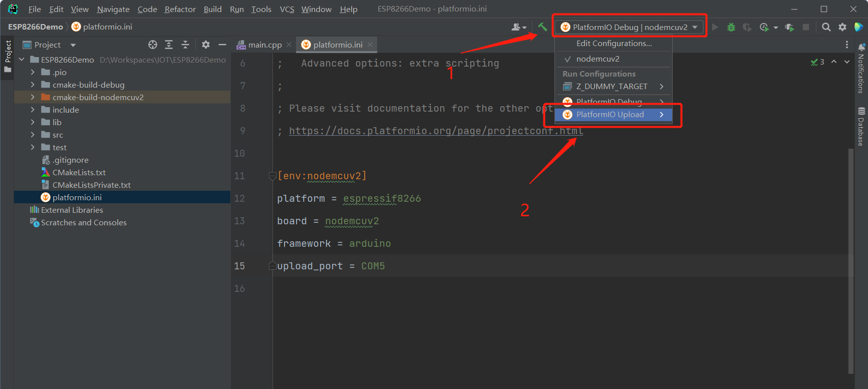Expand the cmake-build-nodemcuv2 folder
Screen dimensions: 868x389
[x=33, y=97]
